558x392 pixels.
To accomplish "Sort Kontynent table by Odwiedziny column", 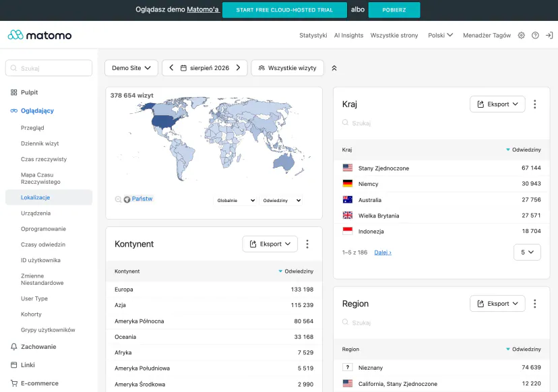I will click(296, 271).
